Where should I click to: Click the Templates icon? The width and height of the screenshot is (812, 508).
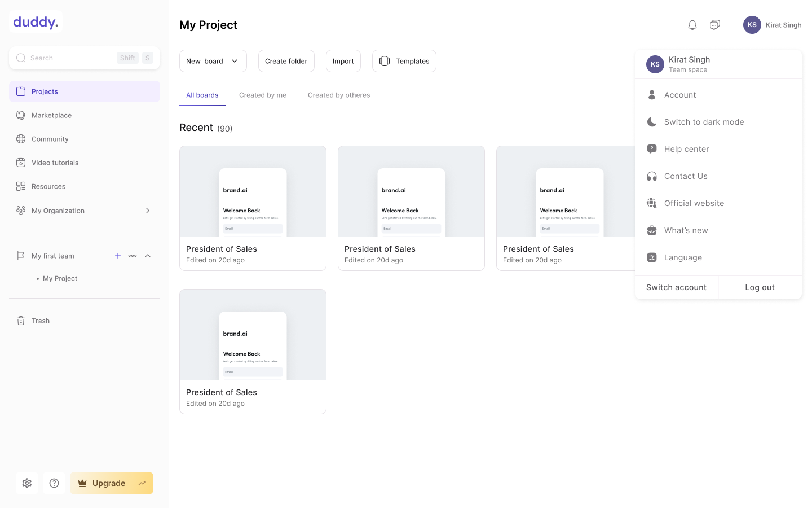[x=385, y=61]
